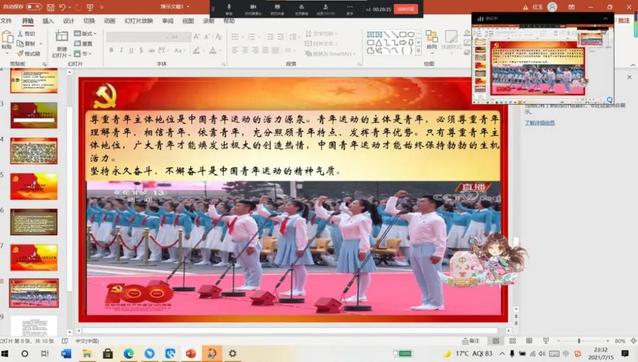This screenshot has width=638, height=362.
Task: Click the Notes button in the status bar
Action: click(471, 340)
